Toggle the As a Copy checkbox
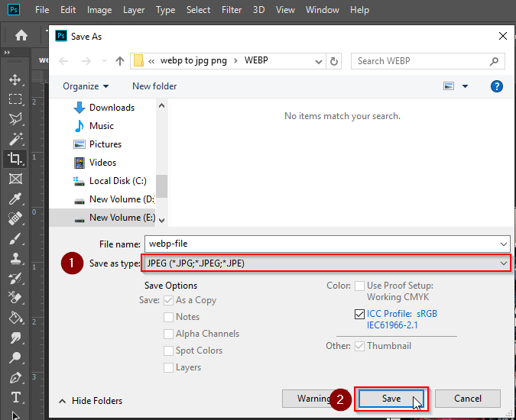 pos(168,300)
